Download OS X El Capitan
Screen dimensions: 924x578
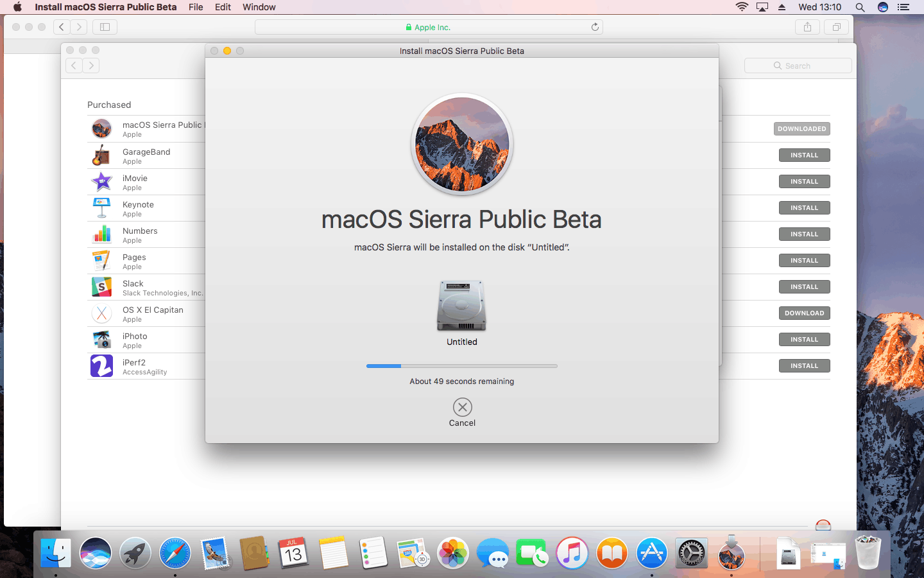click(805, 313)
